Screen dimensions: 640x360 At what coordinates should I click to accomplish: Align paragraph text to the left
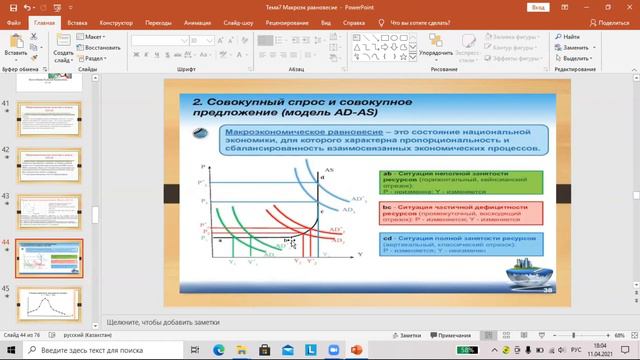[262, 55]
